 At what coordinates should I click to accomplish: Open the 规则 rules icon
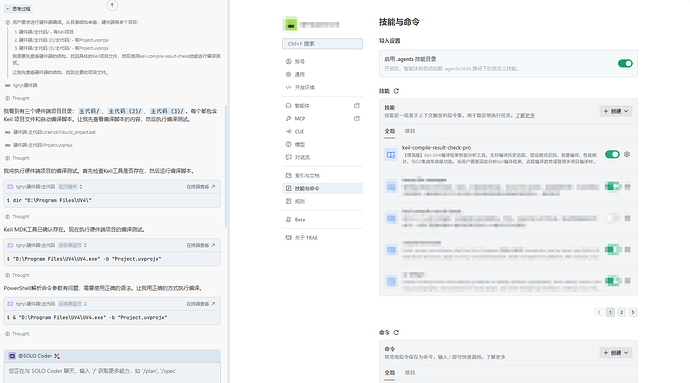click(289, 201)
